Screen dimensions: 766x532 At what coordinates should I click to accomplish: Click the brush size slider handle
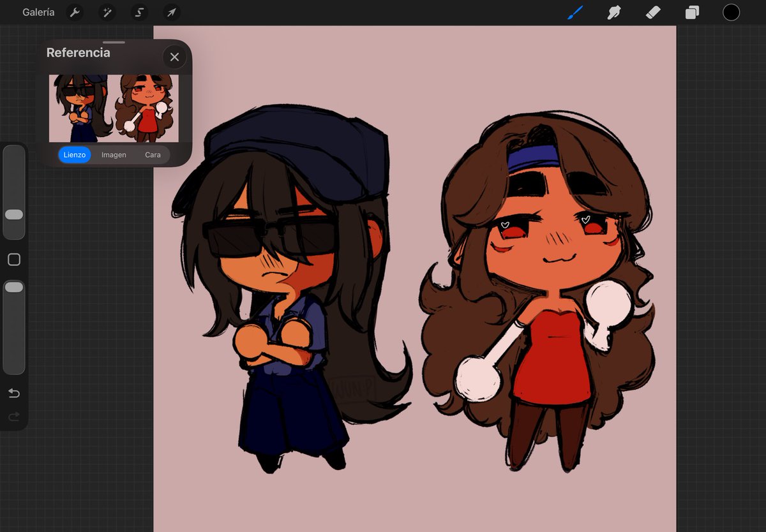click(14, 214)
